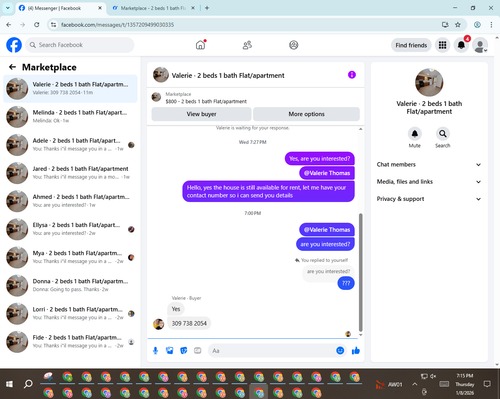500x399 pixels.
Task: Expand Media, files and links section
Action: (429, 182)
